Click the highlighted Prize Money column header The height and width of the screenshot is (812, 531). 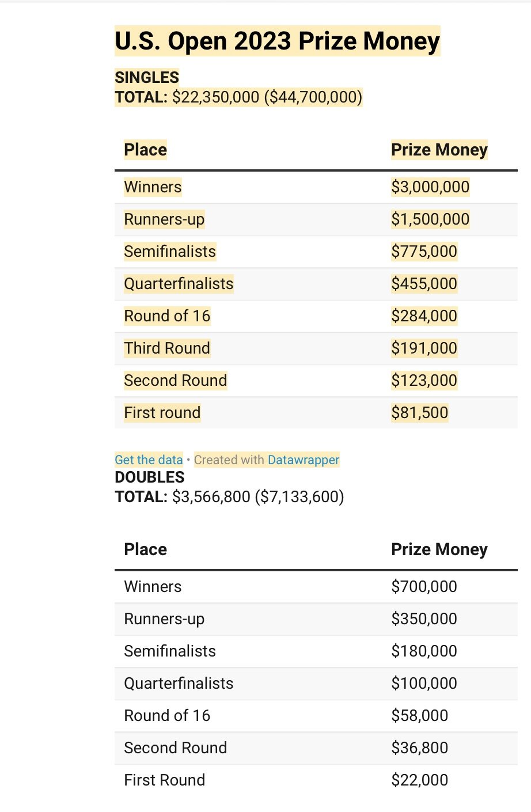[439, 150]
